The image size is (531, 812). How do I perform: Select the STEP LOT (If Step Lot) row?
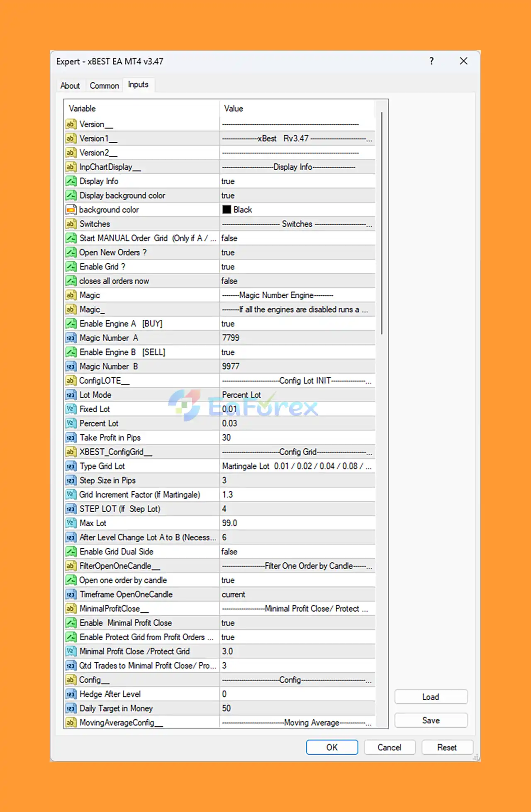point(220,509)
